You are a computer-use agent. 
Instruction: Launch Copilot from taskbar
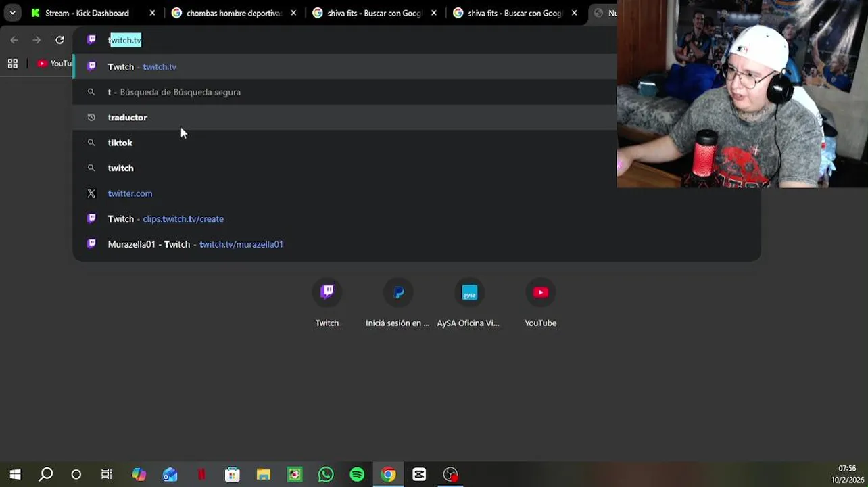[x=139, y=474]
